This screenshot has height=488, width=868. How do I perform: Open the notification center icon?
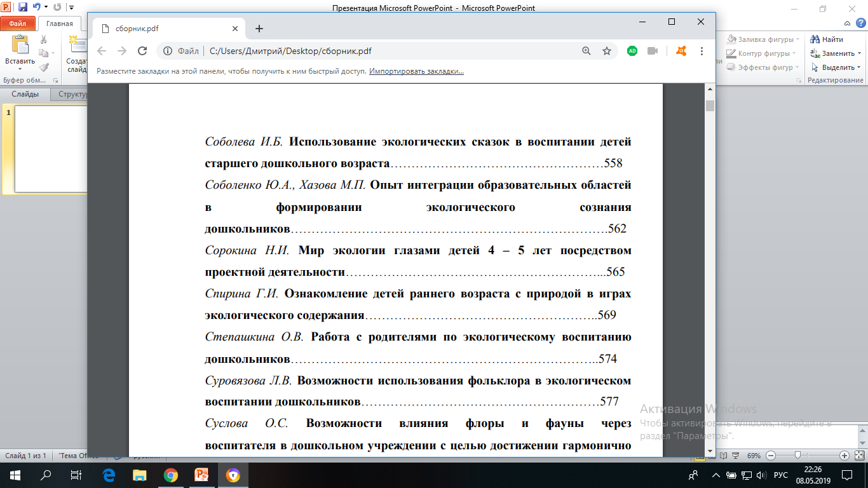pyautogui.click(x=847, y=475)
